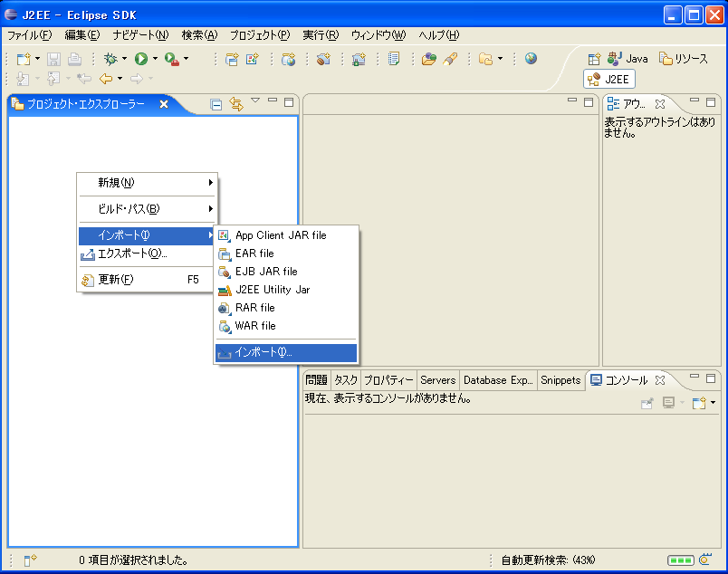Click the green Run button icon
728x574 pixels.
pos(140,59)
